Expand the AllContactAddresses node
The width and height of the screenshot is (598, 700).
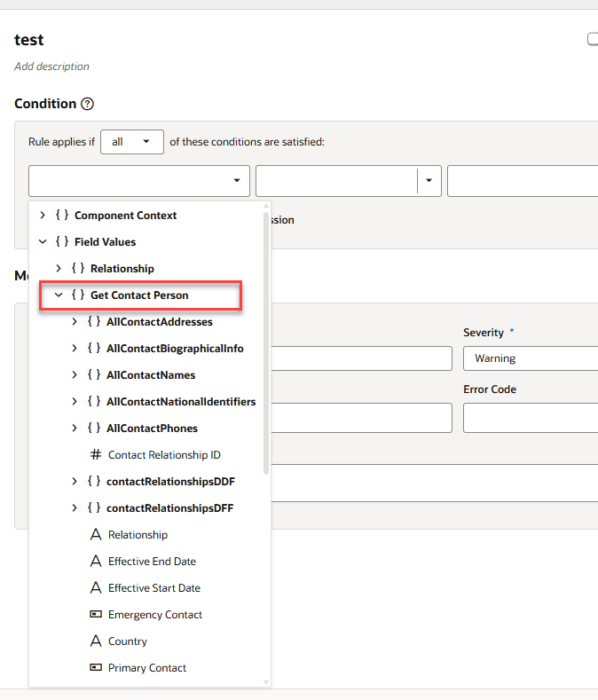pos(75,322)
